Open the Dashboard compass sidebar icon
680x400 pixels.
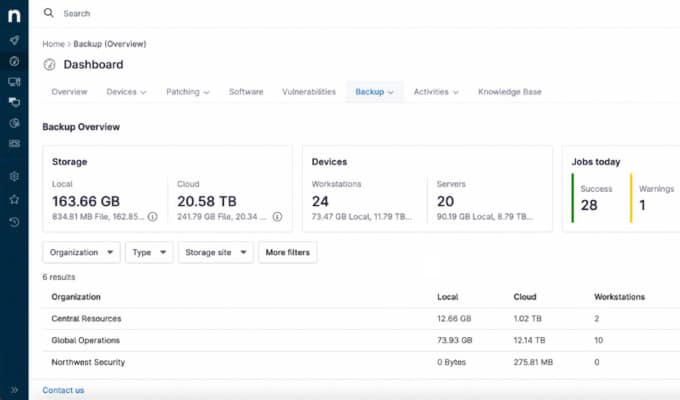pos(14,61)
